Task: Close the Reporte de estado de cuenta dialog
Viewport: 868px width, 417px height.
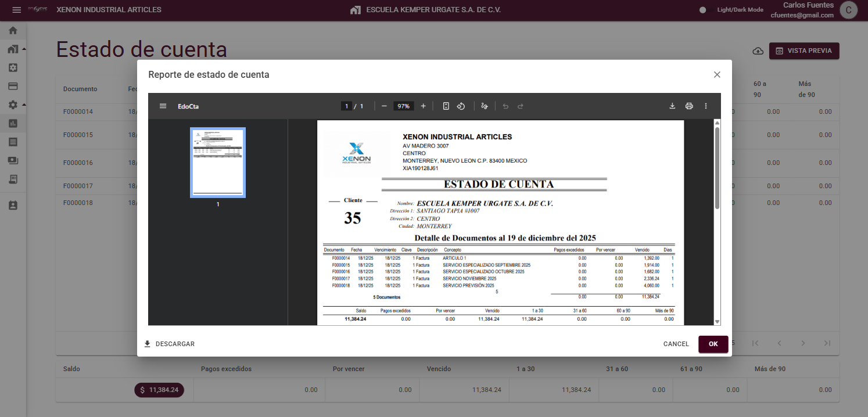Action: tap(717, 74)
